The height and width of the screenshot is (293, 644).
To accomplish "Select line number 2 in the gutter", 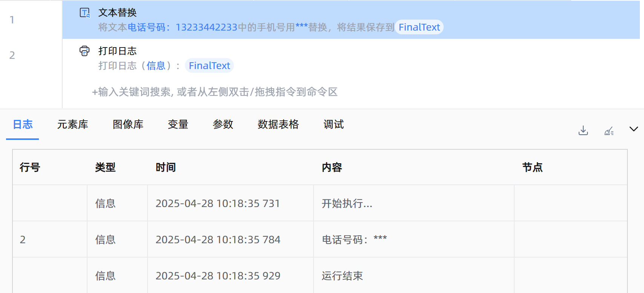I will (12, 55).
